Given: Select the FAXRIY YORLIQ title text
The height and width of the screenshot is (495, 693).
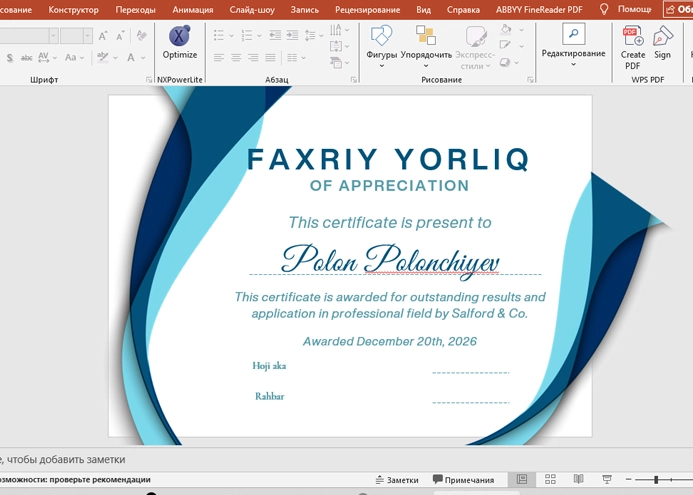Looking at the screenshot, I should tap(388, 159).
